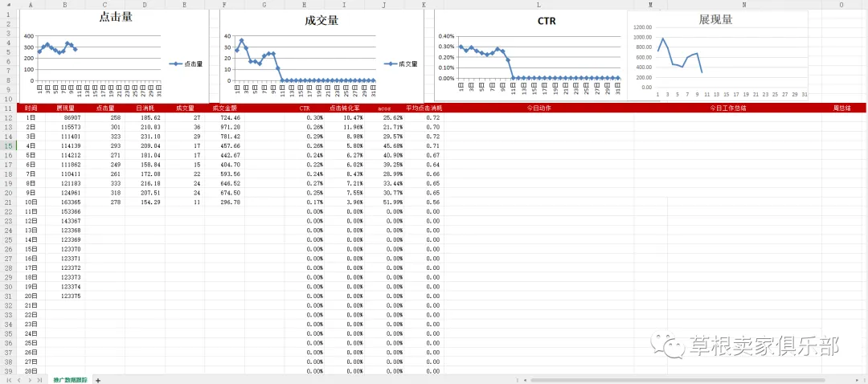Select cell with value 296.78

[225, 202]
